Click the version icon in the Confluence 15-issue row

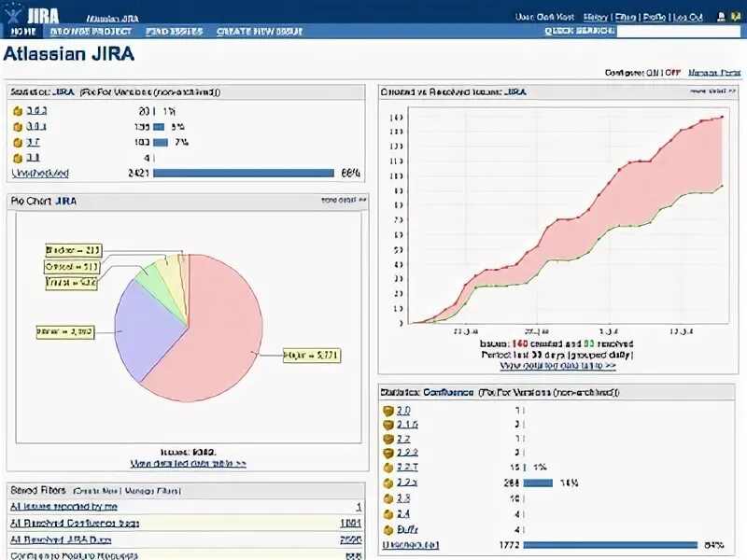click(388, 468)
